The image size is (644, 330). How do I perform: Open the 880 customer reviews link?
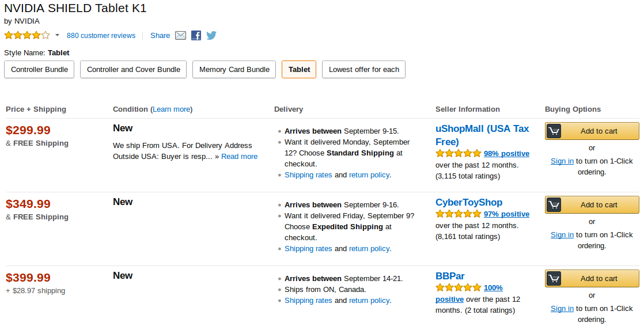(x=101, y=36)
